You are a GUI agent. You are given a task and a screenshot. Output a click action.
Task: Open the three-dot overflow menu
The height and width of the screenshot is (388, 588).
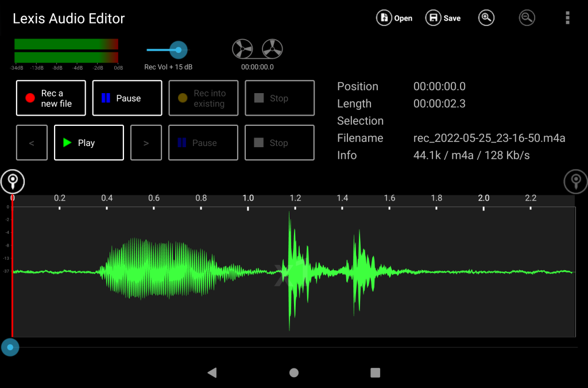[x=567, y=18]
